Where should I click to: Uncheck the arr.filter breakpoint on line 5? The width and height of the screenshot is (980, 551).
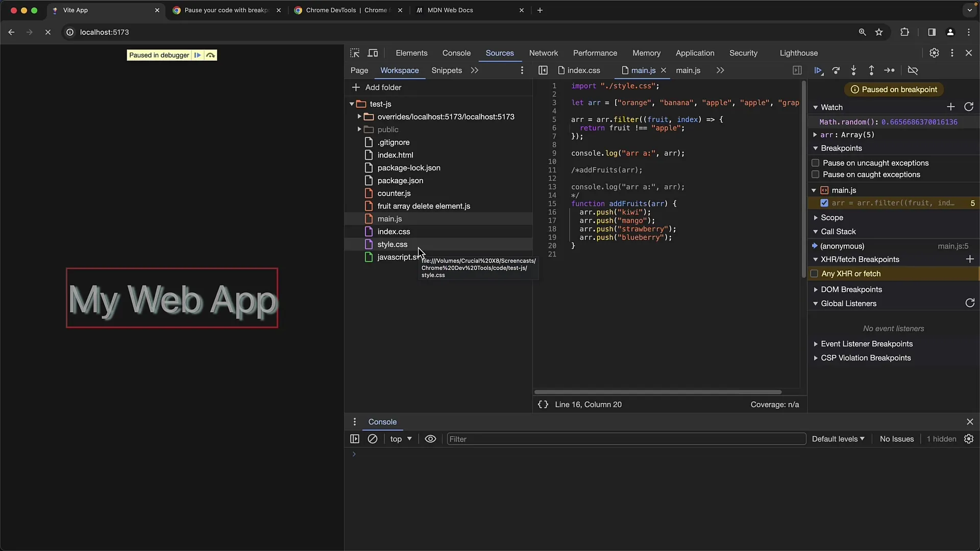click(x=824, y=203)
